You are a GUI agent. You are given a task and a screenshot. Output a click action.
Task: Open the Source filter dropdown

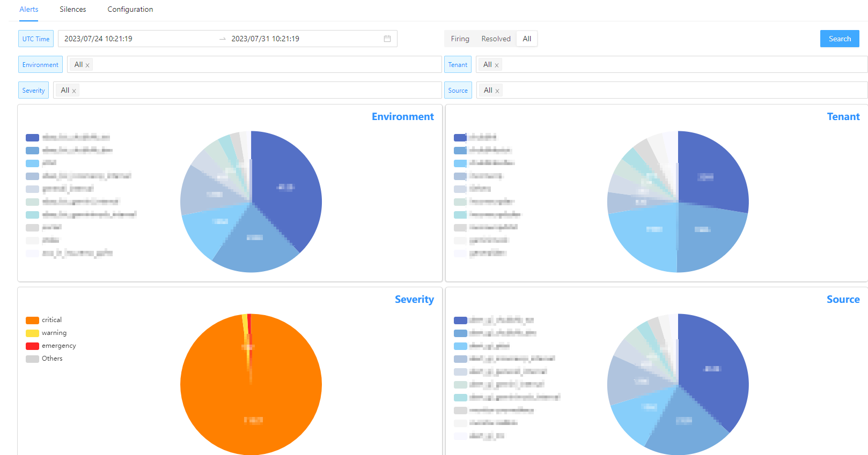[672, 90]
